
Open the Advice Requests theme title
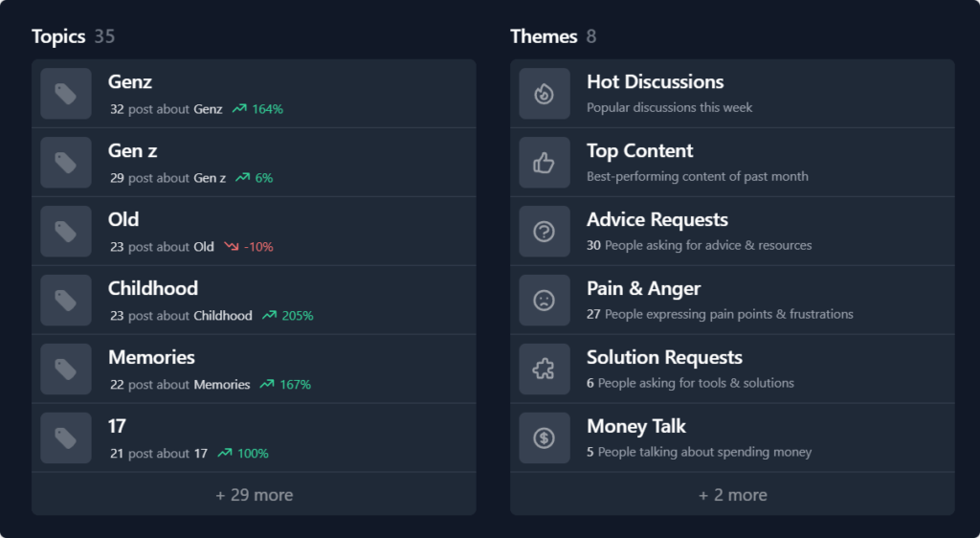click(657, 220)
